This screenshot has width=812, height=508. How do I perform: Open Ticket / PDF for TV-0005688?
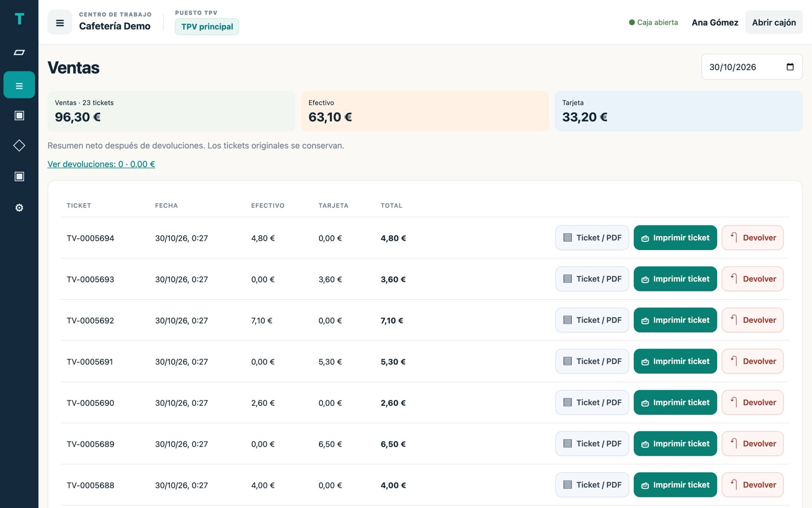(592, 485)
